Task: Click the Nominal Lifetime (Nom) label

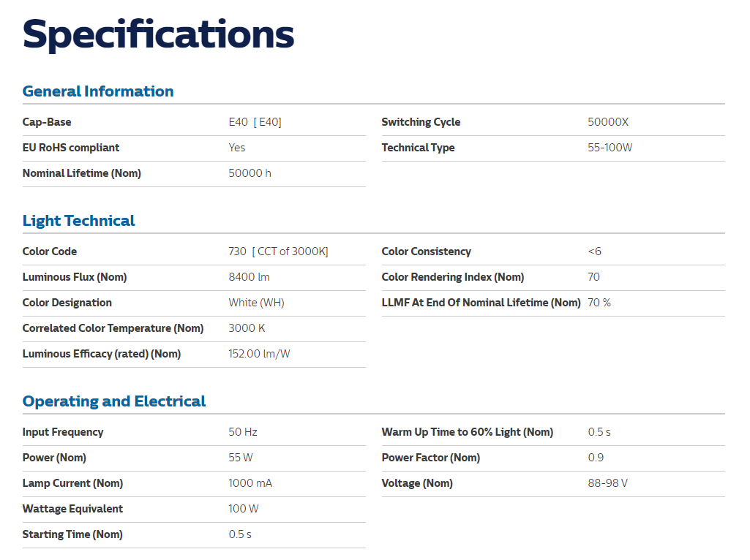Action: click(82, 173)
